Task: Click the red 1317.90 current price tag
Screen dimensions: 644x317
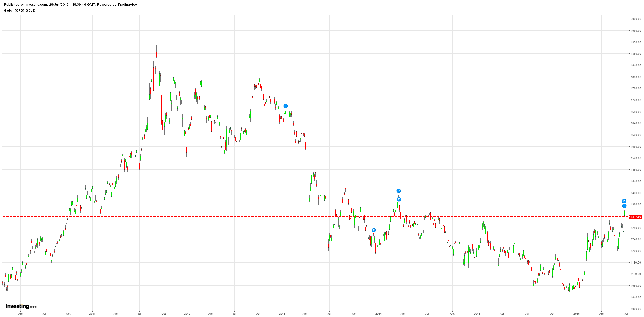Action: coord(636,217)
